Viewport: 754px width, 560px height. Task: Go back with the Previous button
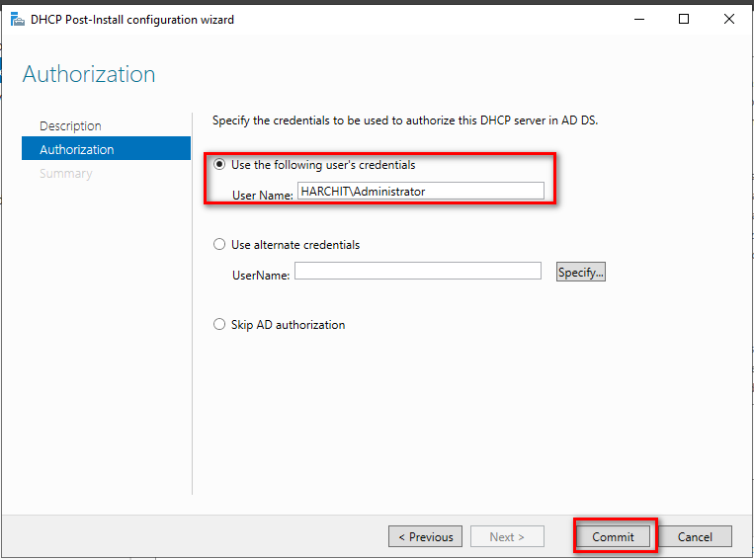click(x=426, y=536)
